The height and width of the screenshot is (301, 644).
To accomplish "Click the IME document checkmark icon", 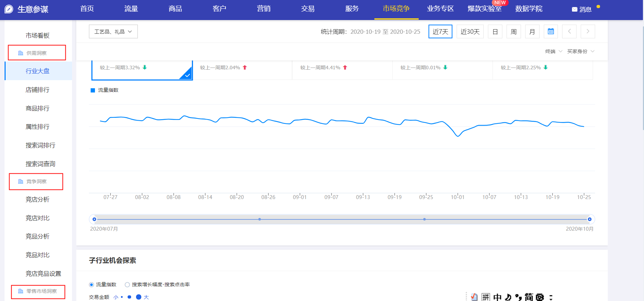I will tap(474, 297).
